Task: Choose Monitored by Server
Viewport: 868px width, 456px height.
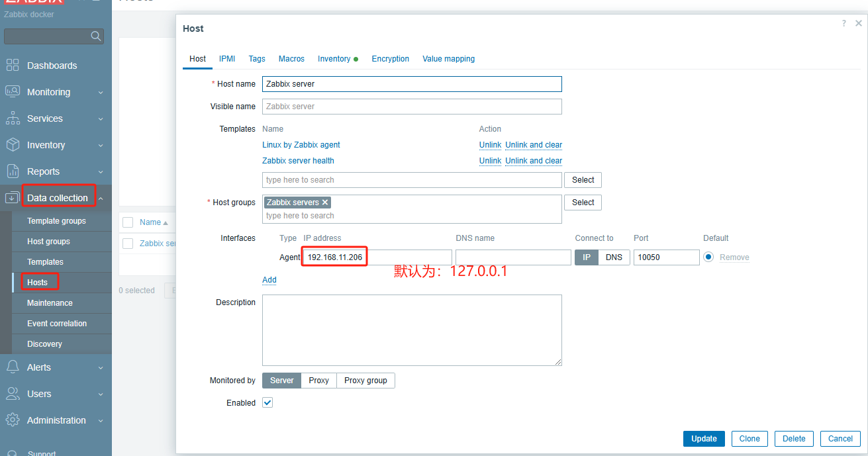Action: coord(282,381)
